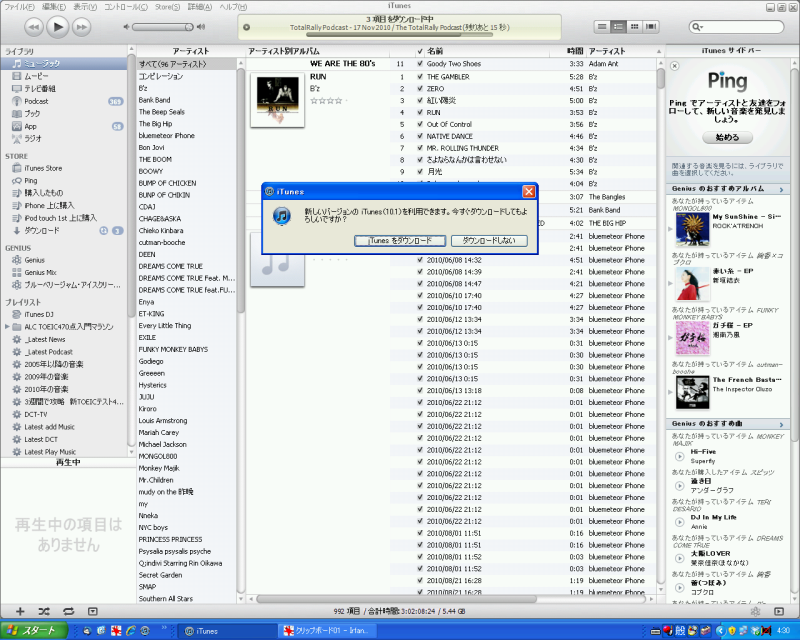Click the Play button
800x640 pixels.
point(58,27)
